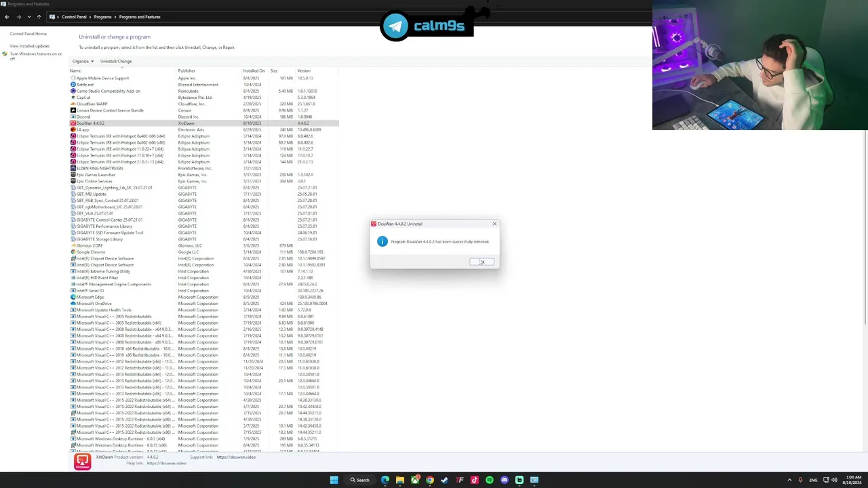Open TikTok app from the taskbar

pos(475,480)
